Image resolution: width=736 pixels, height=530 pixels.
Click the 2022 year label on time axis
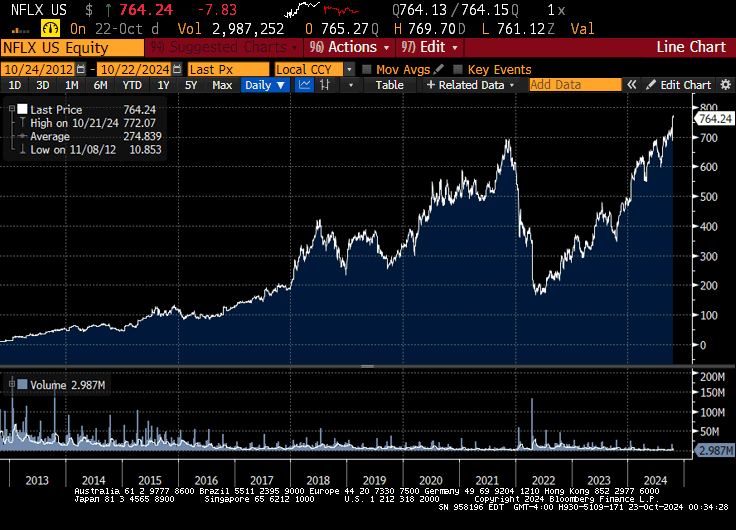[543, 480]
